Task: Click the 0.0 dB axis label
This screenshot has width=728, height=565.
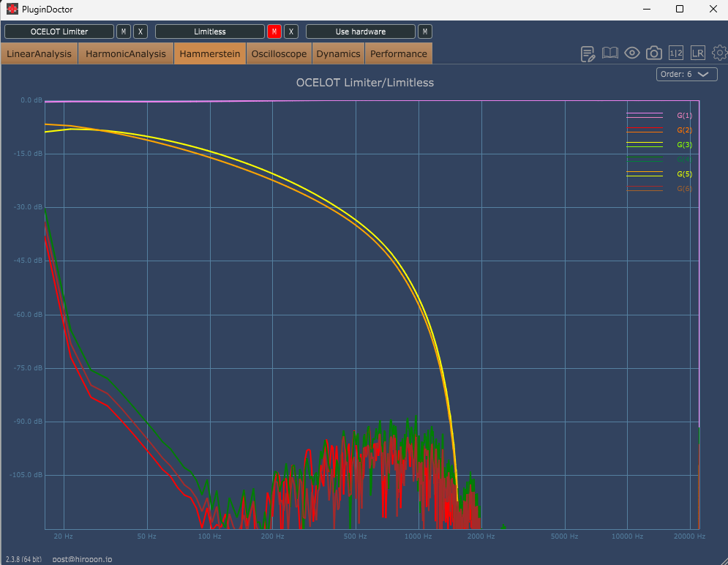Action: tap(31, 100)
